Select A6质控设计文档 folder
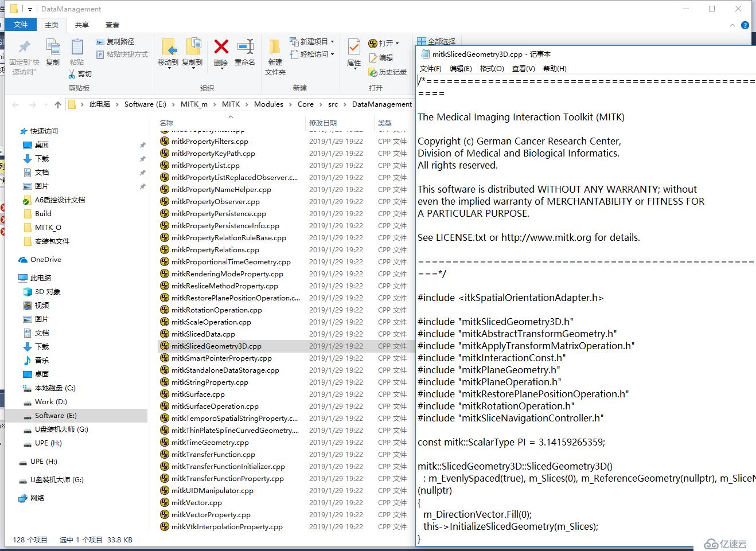 tap(53, 200)
